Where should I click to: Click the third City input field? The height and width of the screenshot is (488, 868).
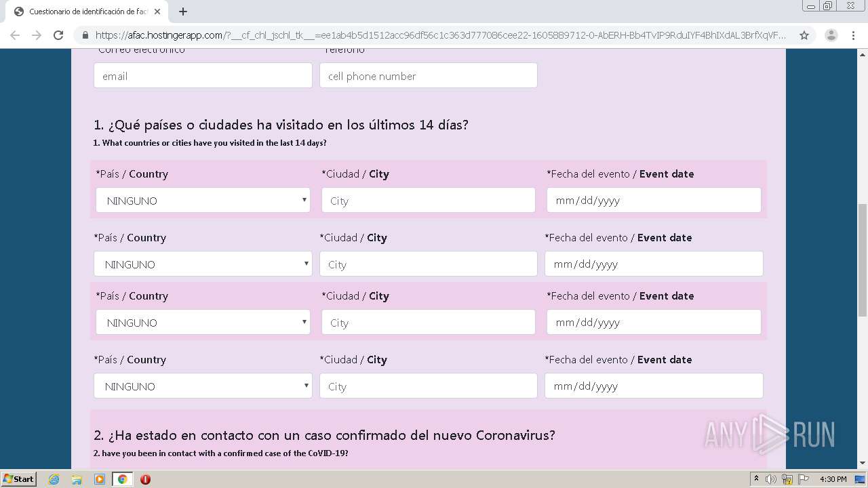click(x=429, y=322)
